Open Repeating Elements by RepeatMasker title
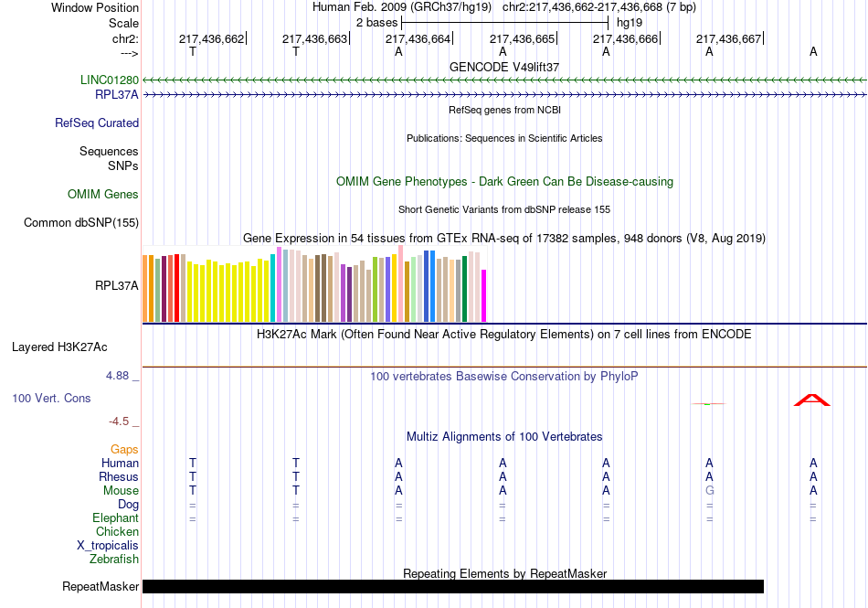This screenshot has width=868, height=608. 504,573
